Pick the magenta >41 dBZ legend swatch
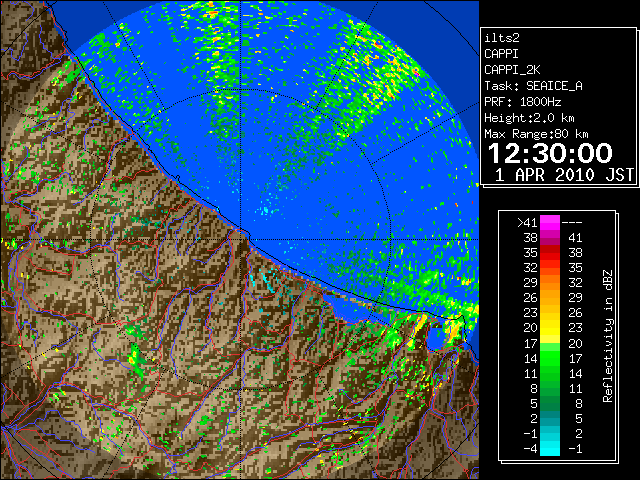 pyautogui.click(x=550, y=223)
